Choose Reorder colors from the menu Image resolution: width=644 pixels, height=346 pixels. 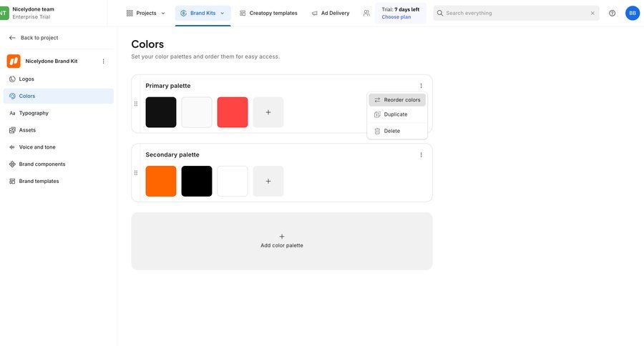(397, 100)
